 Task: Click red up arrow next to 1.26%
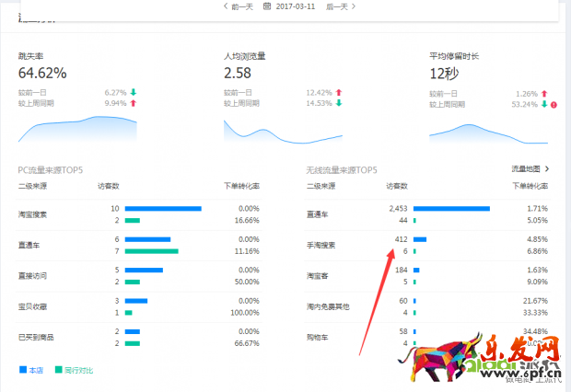[544, 93]
